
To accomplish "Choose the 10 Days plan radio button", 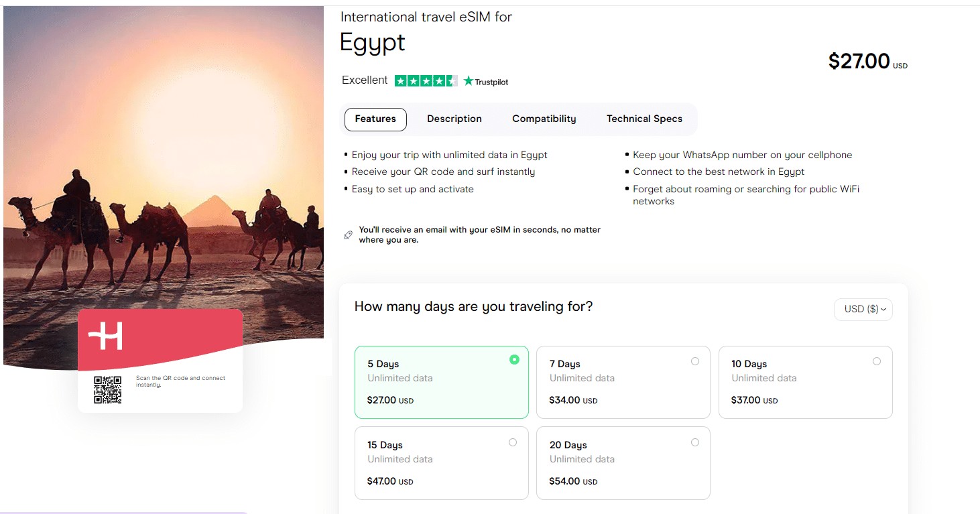I will click(877, 361).
